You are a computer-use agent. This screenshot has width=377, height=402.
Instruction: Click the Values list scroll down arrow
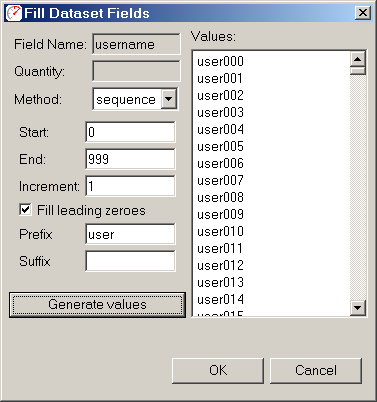pos(358,307)
